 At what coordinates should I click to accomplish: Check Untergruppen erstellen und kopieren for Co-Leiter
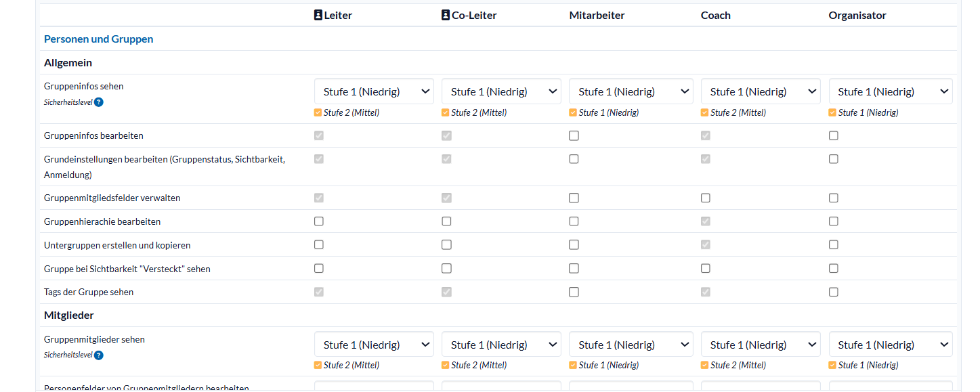tap(446, 244)
